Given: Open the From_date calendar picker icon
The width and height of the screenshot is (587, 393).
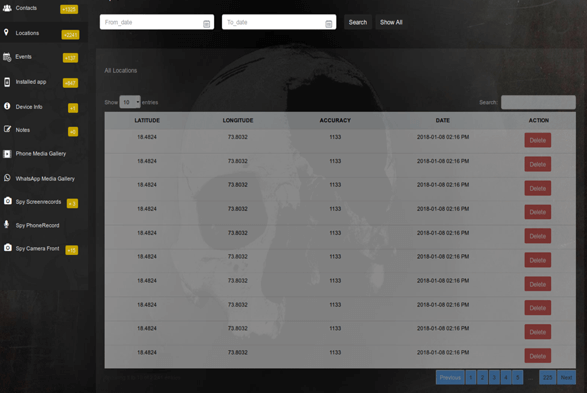Looking at the screenshot, I should pos(206,24).
